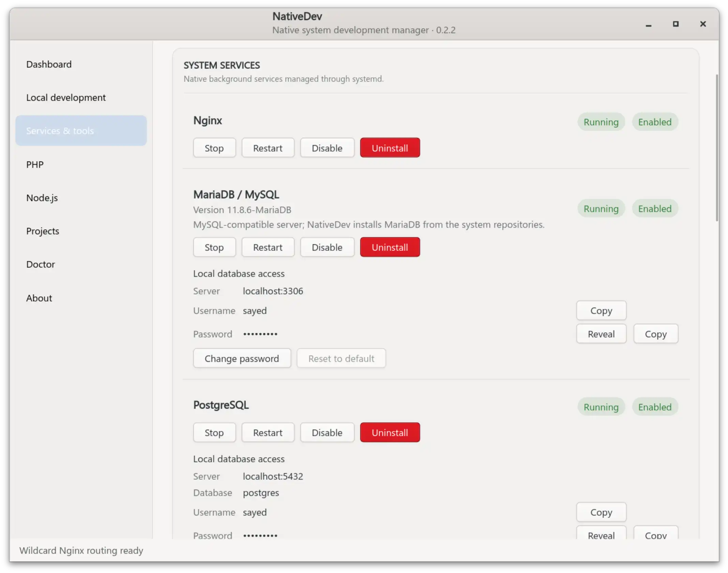
Task: Reveal the MariaDB password
Action: [x=601, y=334]
